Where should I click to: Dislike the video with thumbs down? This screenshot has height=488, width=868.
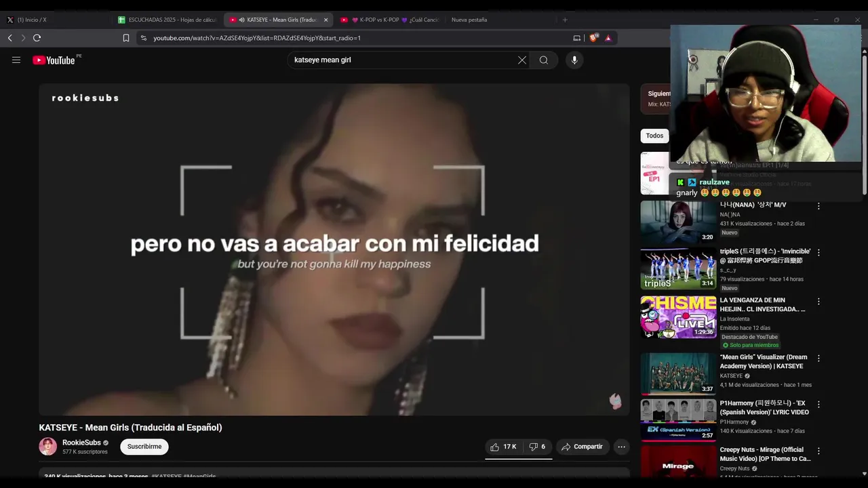[x=537, y=447]
